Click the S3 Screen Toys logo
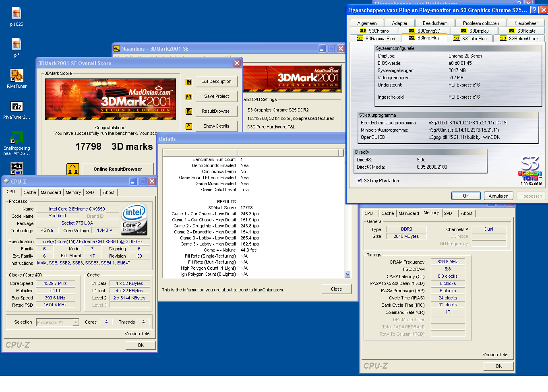Viewport: 548px width, 392px height. [530, 169]
